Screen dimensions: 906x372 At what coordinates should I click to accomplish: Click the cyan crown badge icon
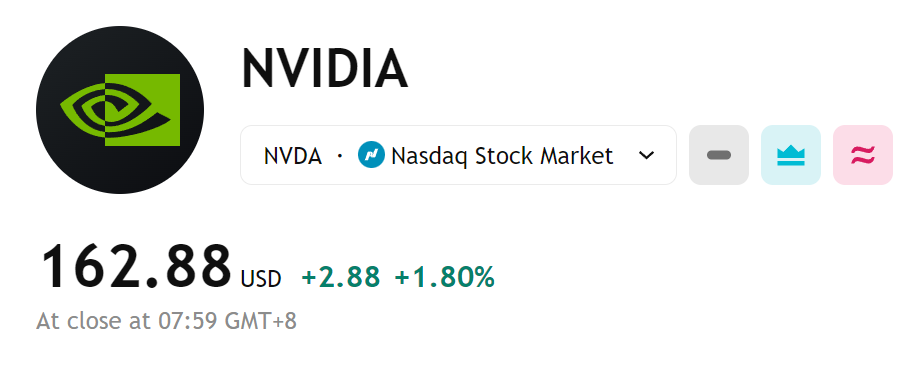click(x=791, y=155)
